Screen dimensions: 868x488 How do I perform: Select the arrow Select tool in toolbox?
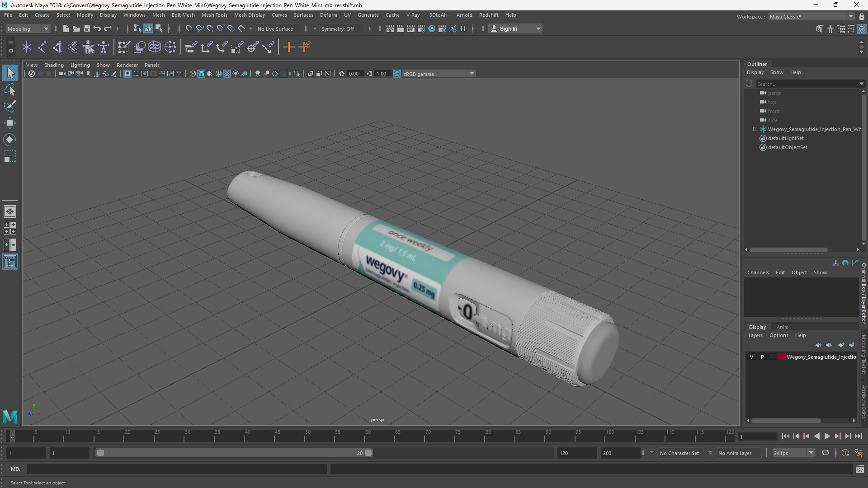[x=10, y=73]
